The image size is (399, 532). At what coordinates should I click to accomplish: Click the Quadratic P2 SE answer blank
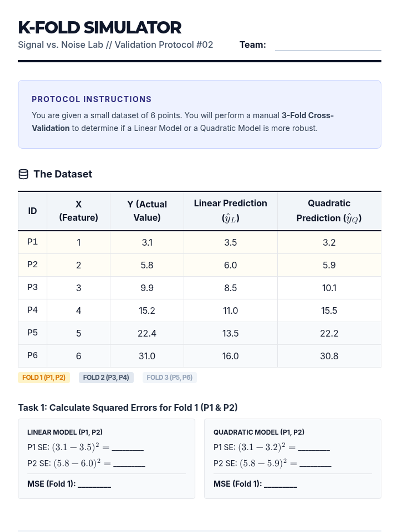316,464
